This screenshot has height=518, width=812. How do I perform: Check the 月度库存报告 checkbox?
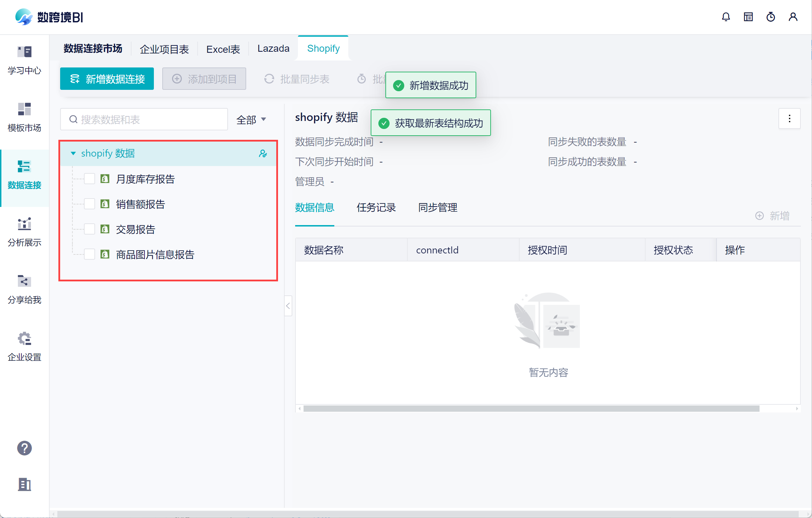(x=90, y=179)
